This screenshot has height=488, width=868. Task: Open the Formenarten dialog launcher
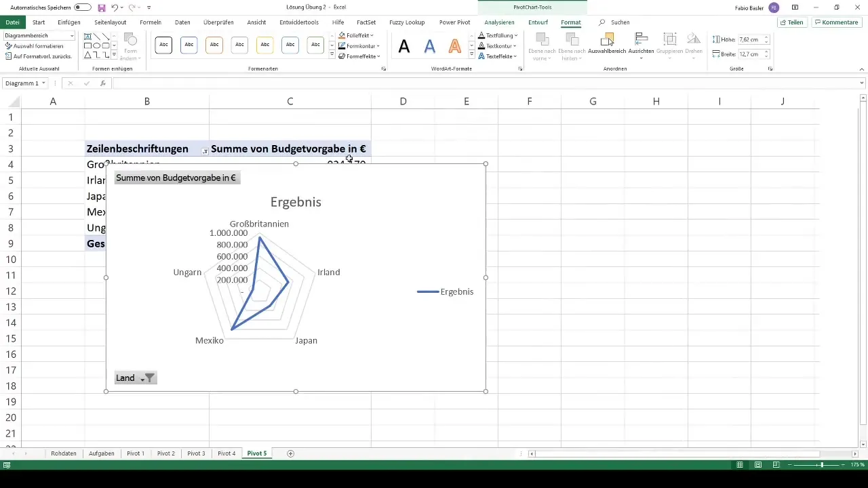384,69
